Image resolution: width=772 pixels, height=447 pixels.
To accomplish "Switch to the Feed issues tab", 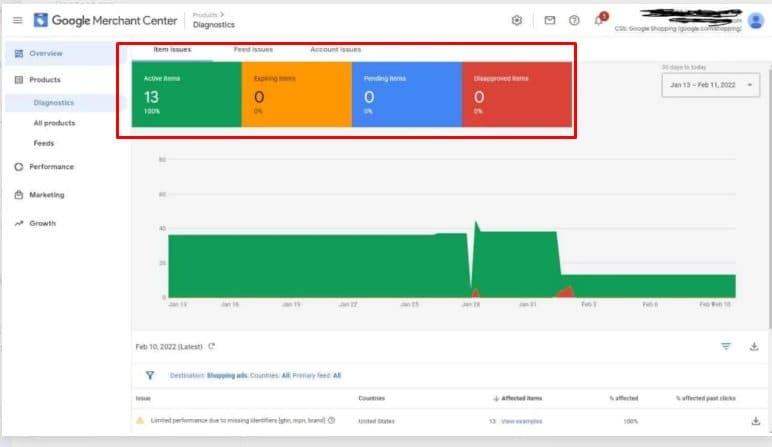I will (x=253, y=49).
